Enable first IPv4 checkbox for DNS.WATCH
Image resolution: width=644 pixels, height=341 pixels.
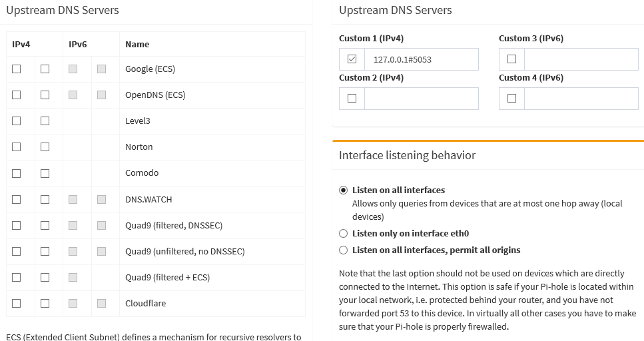(17, 199)
